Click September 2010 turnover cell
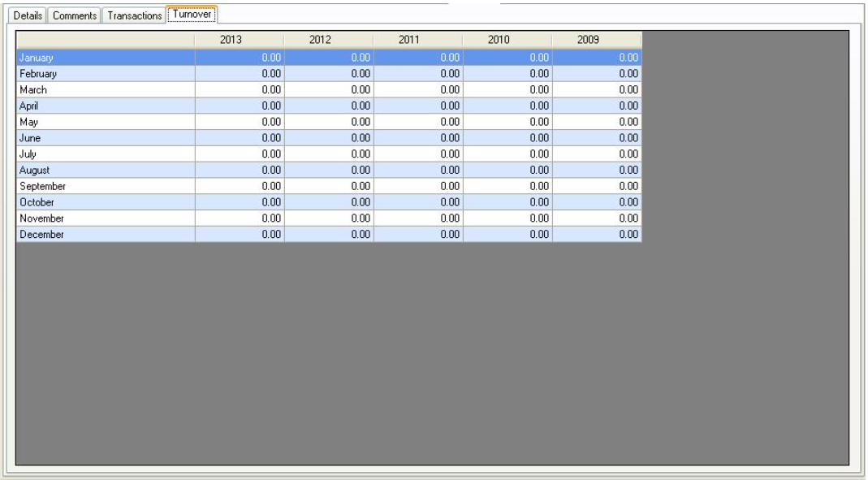868x480 pixels. click(x=507, y=186)
